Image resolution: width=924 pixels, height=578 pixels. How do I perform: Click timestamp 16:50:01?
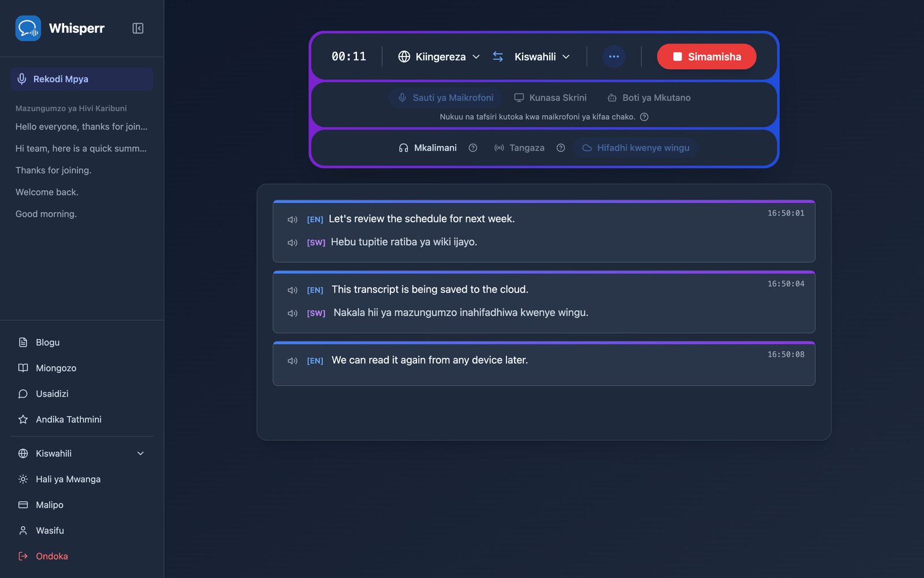[786, 213]
